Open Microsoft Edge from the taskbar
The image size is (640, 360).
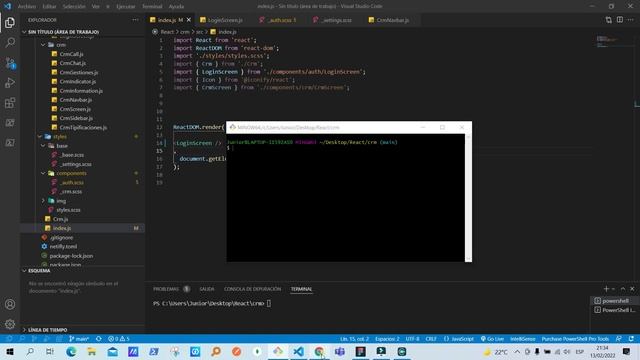click(x=71, y=351)
